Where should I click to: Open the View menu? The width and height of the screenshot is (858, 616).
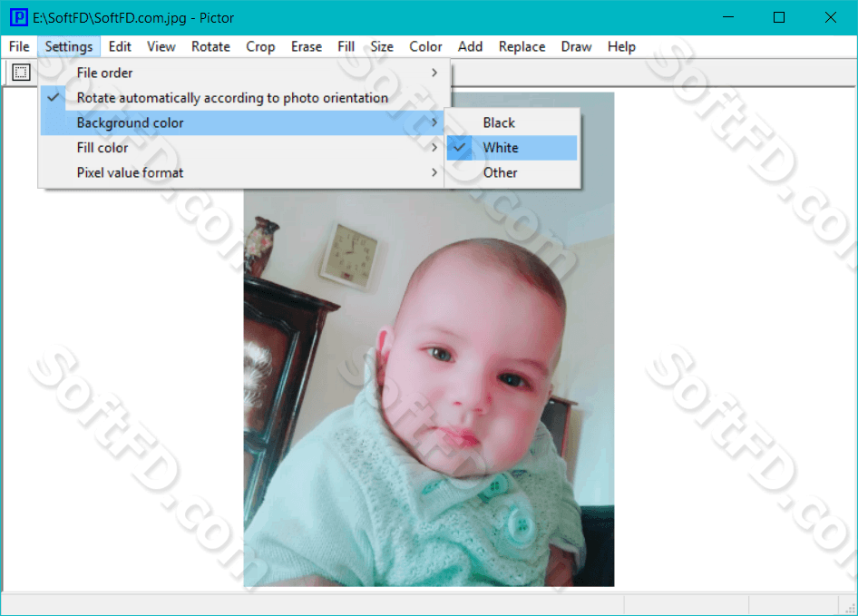[x=161, y=46]
